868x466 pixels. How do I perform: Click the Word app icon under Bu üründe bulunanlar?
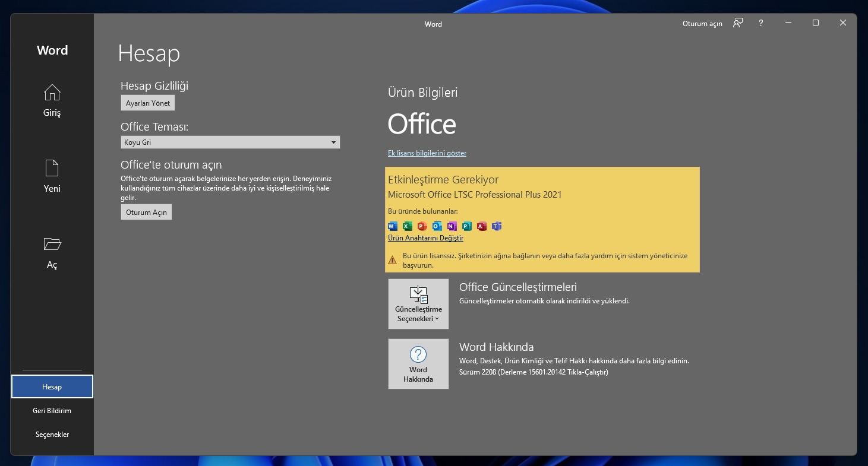392,226
